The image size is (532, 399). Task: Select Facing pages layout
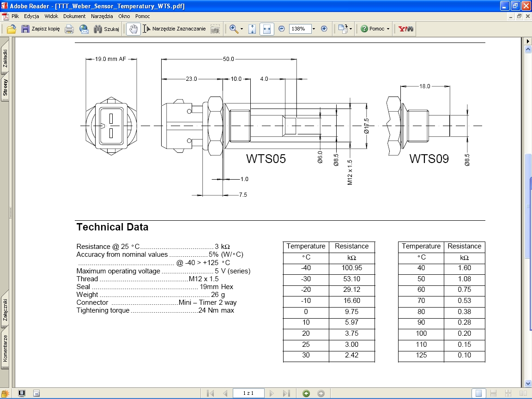click(523, 393)
